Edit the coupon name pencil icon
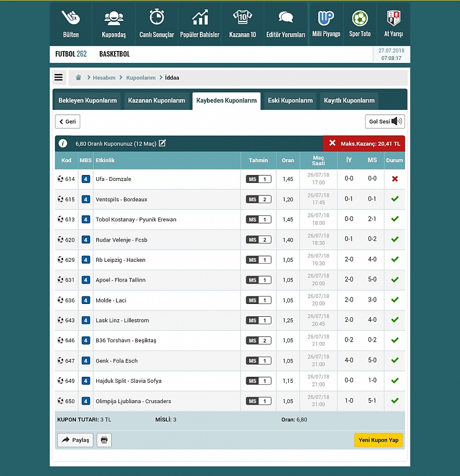Image resolution: width=460 pixels, height=476 pixels. click(163, 143)
